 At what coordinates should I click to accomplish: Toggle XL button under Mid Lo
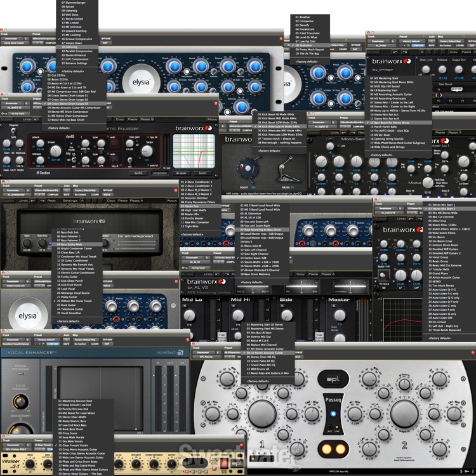(x=185, y=306)
